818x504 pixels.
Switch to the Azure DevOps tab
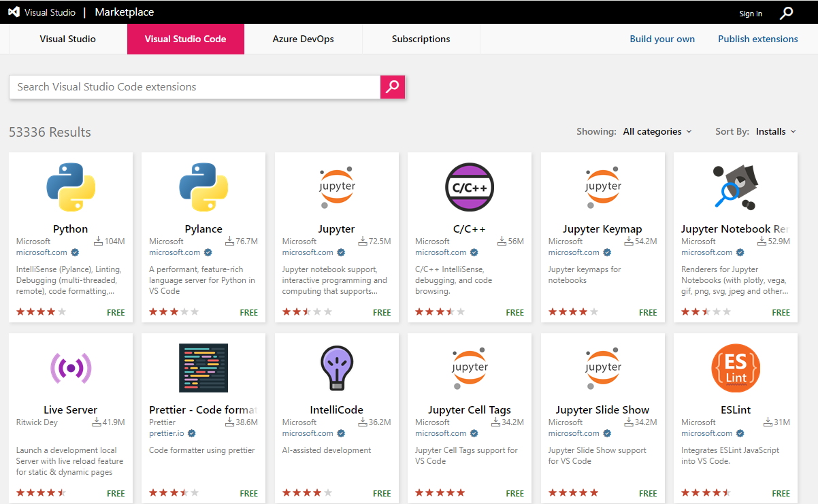(x=303, y=39)
